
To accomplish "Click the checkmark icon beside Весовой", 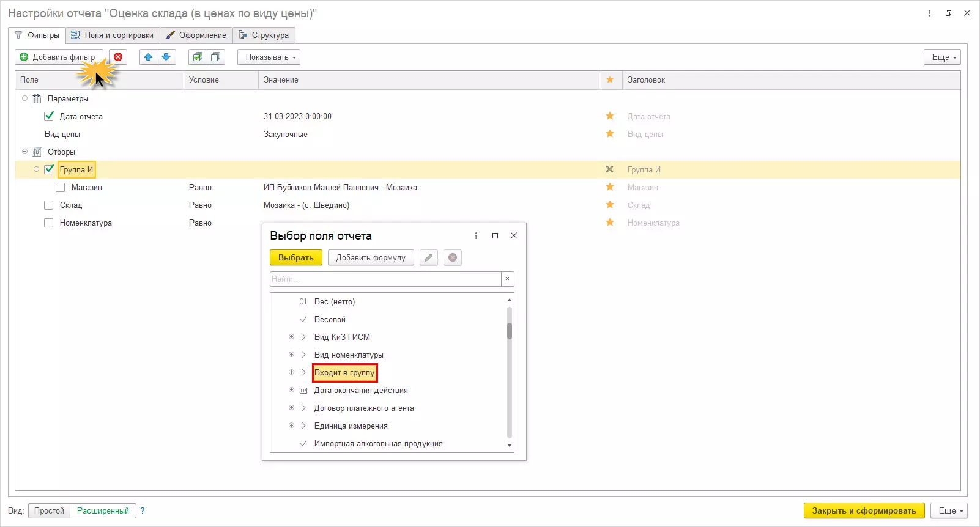I will (x=303, y=319).
